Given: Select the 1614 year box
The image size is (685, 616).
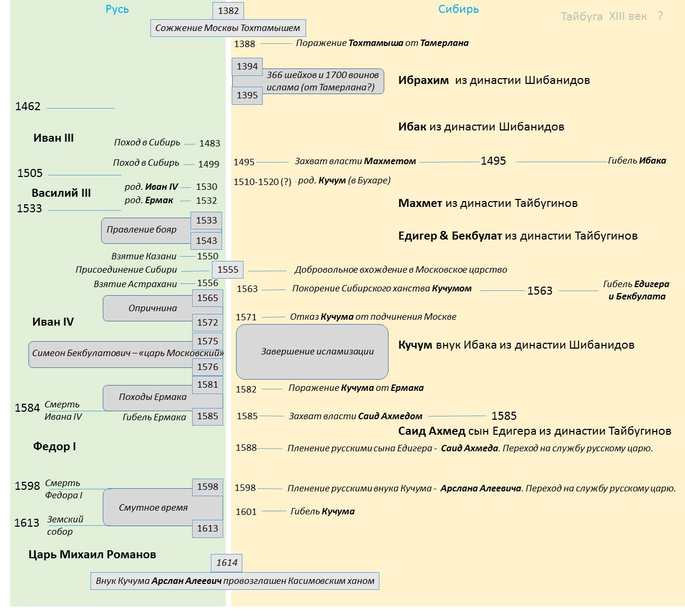Looking at the screenshot, I should click(x=227, y=563).
